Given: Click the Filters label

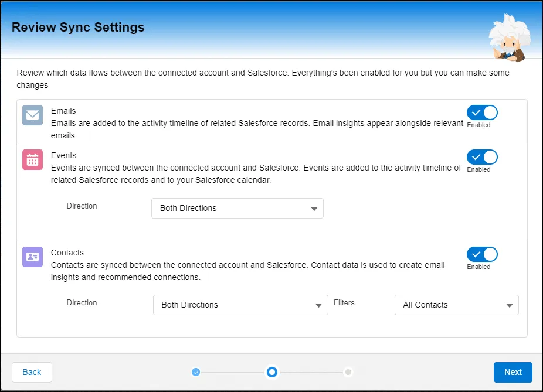Looking at the screenshot, I should coord(344,302).
